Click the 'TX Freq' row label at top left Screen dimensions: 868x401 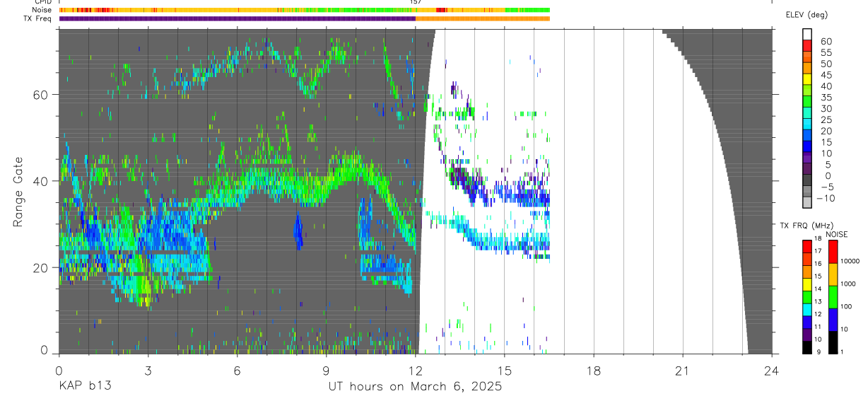(38, 18)
